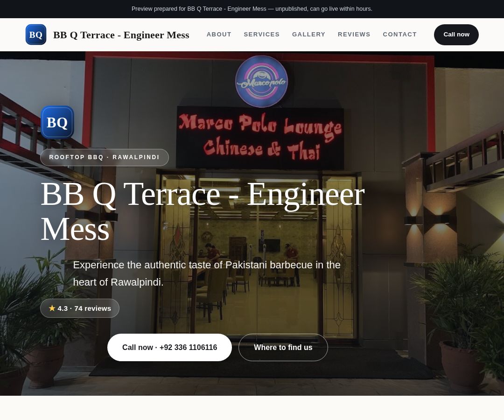The width and height of the screenshot is (504, 420).
Task: Click the BQ logo icon in the header
Action: (x=36, y=35)
